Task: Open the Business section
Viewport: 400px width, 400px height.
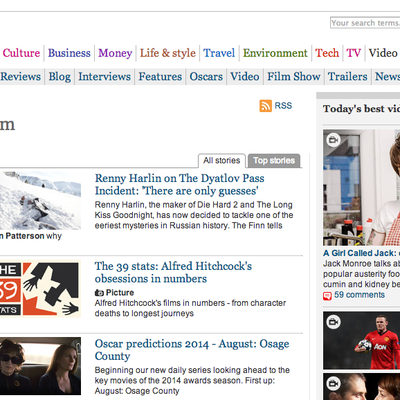Action: pyautogui.click(x=69, y=53)
